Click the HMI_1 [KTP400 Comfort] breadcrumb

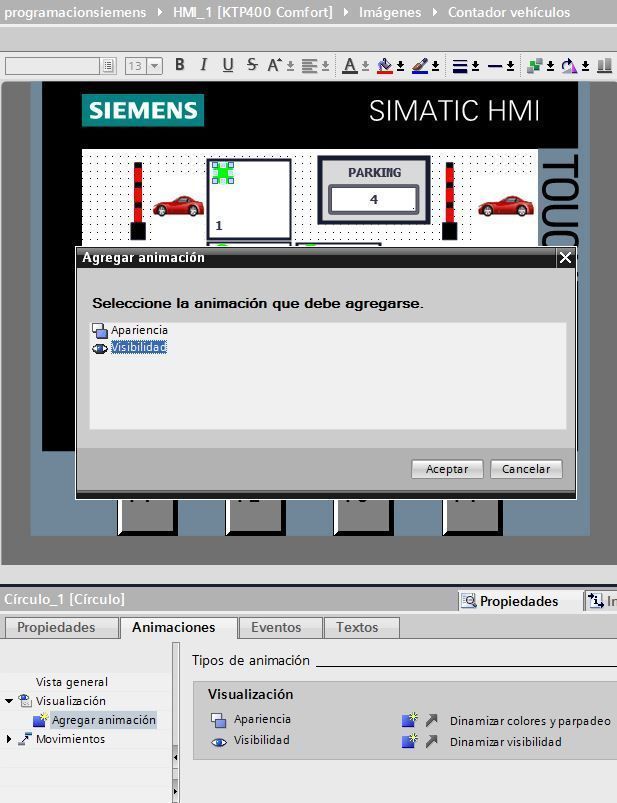[252, 12]
